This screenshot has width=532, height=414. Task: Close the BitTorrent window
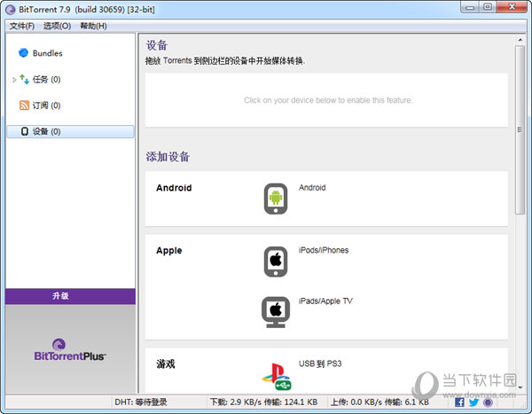[x=512, y=7]
